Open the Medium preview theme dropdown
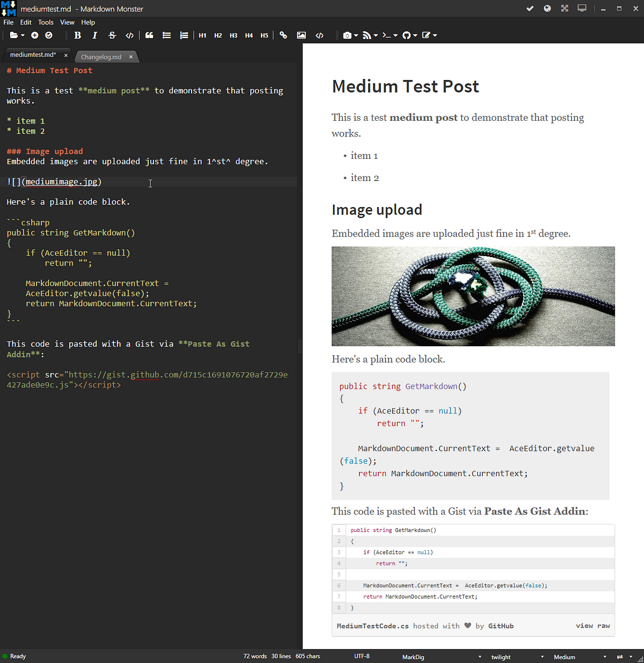Image resolution: width=644 pixels, height=663 pixels. click(580, 657)
